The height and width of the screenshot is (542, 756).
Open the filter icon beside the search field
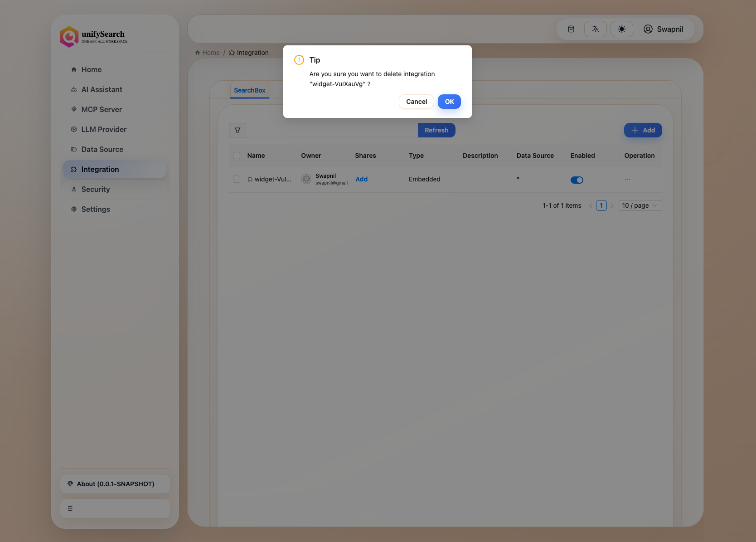[237, 130]
